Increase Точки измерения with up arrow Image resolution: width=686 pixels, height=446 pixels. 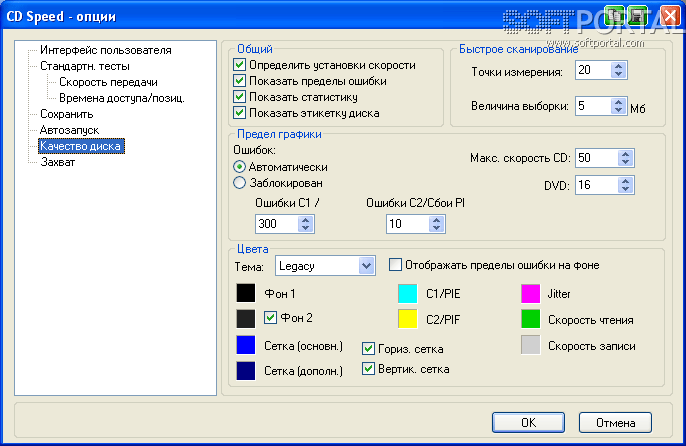(618, 66)
